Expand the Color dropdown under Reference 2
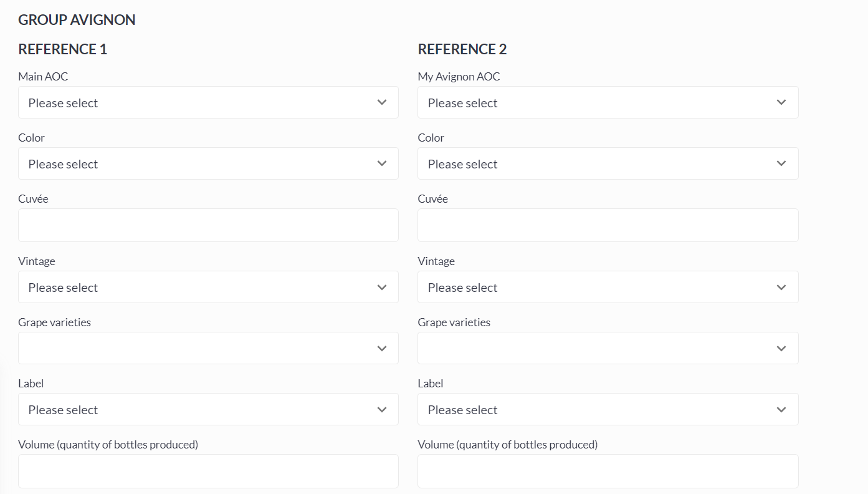868x494 pixels. click(x=608, y=163)
